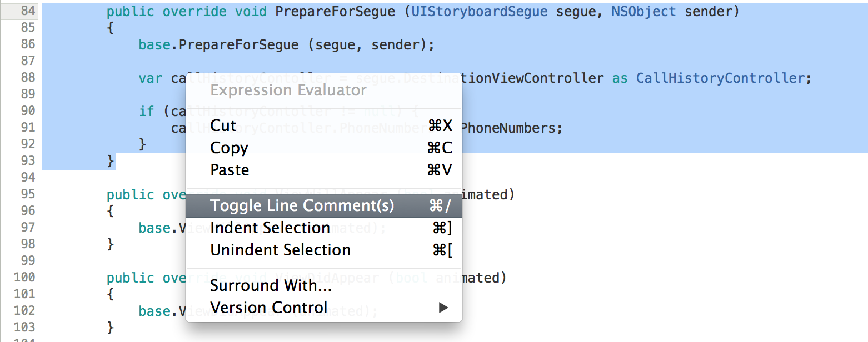Select Copy in the context menu
Viewport: 868px width, 342px height.
(x=229, y=148)
